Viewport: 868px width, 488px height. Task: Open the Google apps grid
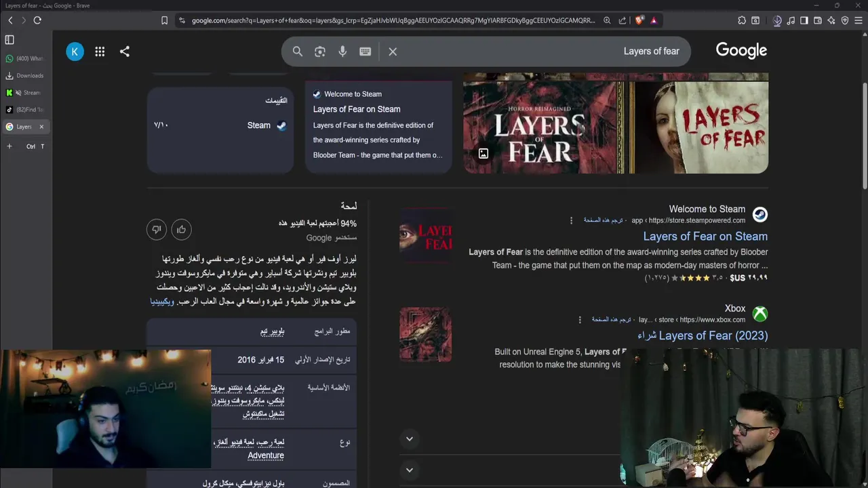click(100, 52)
